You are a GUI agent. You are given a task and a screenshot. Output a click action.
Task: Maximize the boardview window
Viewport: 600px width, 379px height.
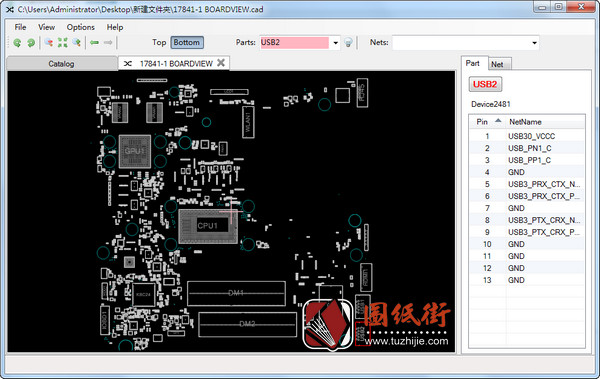coord(558,7)
